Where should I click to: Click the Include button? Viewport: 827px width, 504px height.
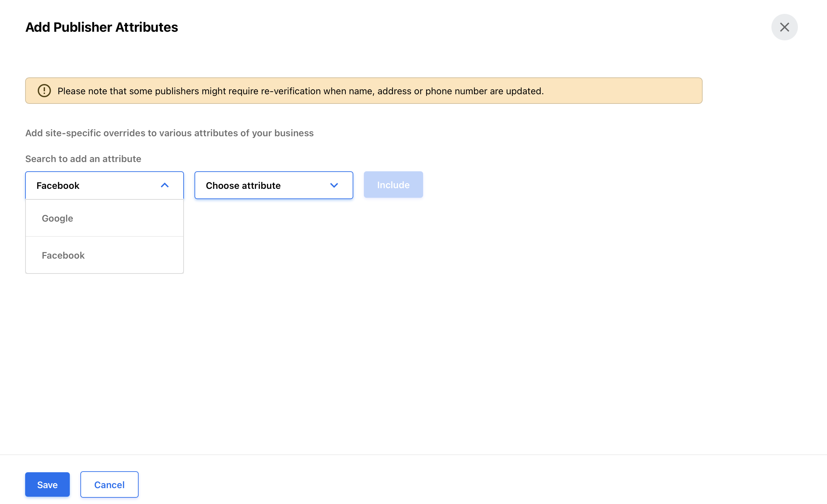393,185
